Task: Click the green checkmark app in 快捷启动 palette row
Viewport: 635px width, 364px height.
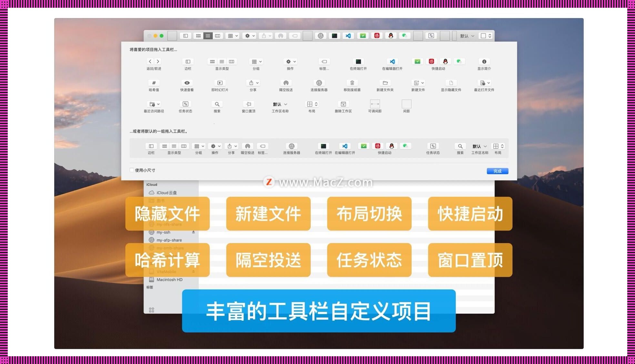Action: click(x=418, y=61)
